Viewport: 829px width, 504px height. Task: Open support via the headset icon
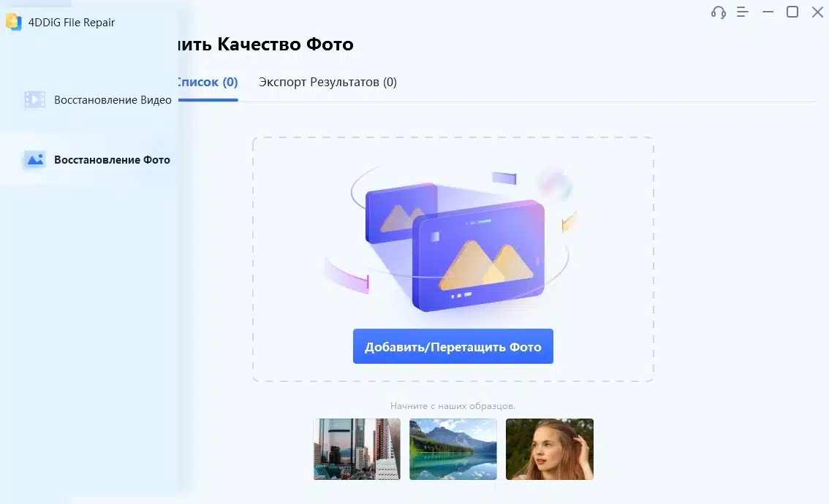click(718, 12)
